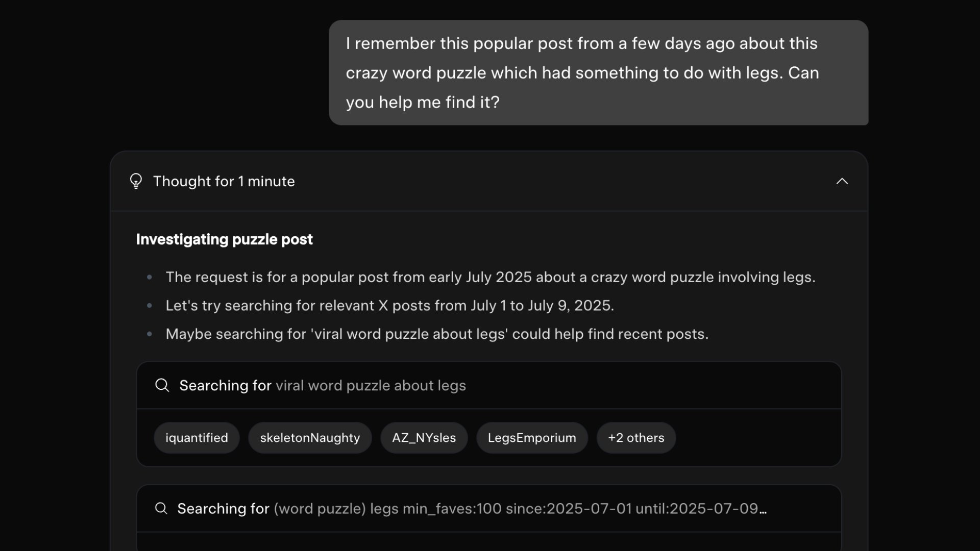Click bullet about X posts July 1 to 9
The width and height of the screenshot is (980, 551).
tap(389, 306)
